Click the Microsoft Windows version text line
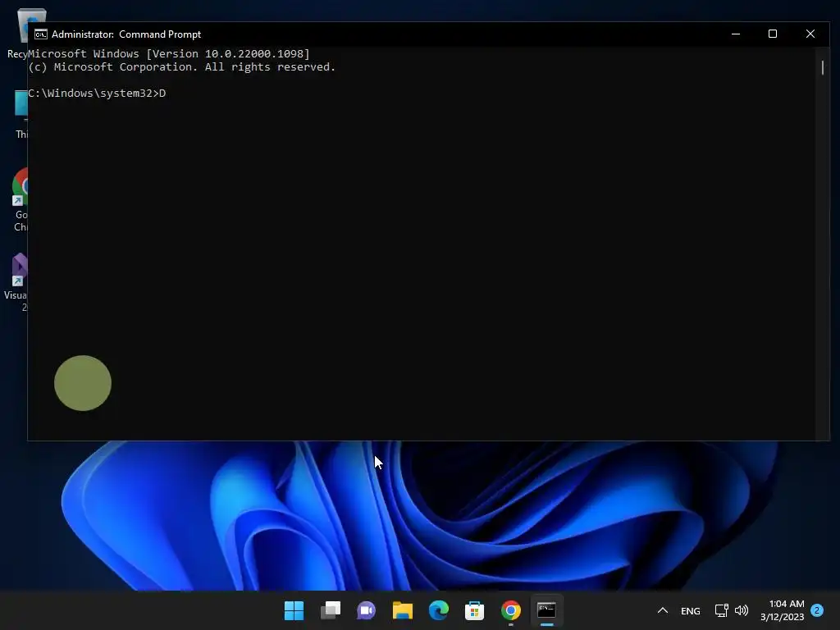This screenshot has width=840, height=630. pyautogui.click(x=169, y=53)
